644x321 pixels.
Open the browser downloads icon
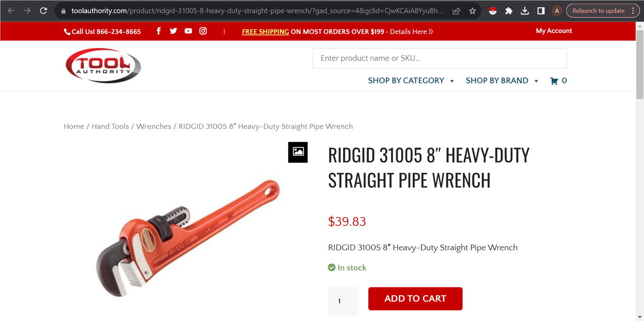[525, 11]
